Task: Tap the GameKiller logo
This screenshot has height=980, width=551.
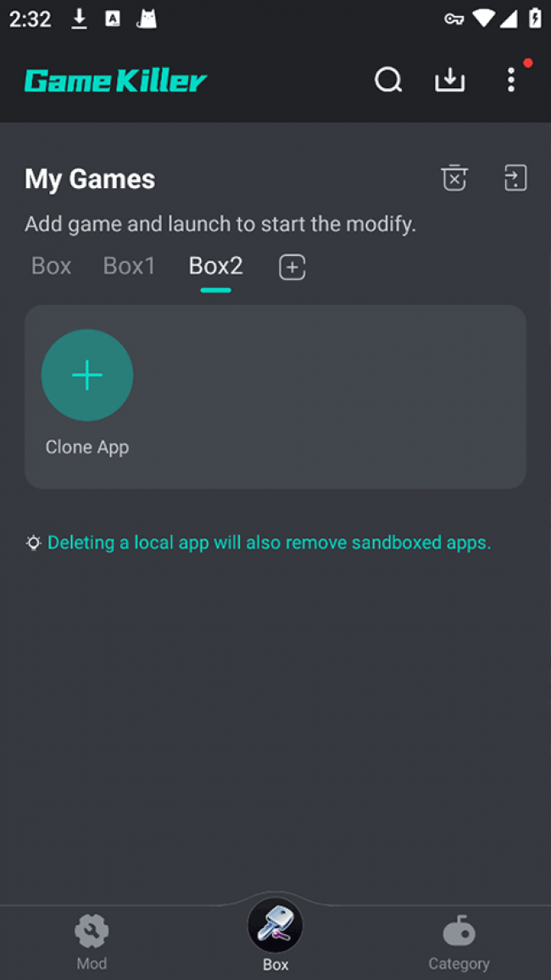Action: (x=115, y=81)
